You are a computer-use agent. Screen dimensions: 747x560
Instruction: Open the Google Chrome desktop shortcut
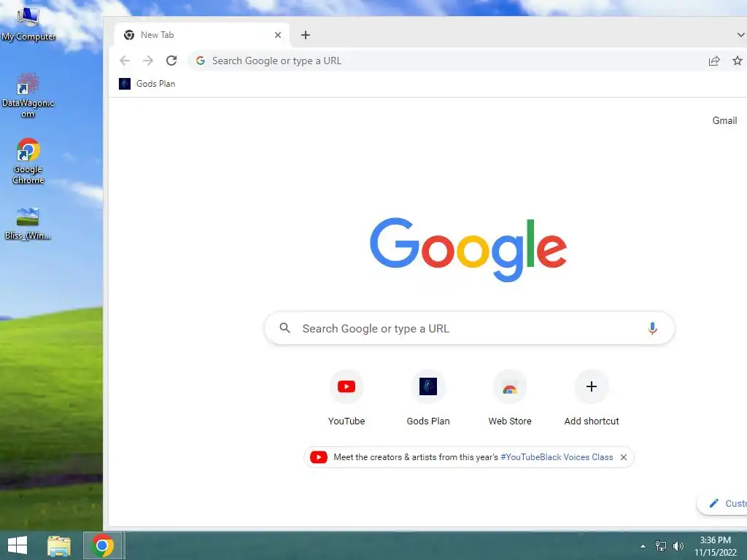(x=28, y=161)
